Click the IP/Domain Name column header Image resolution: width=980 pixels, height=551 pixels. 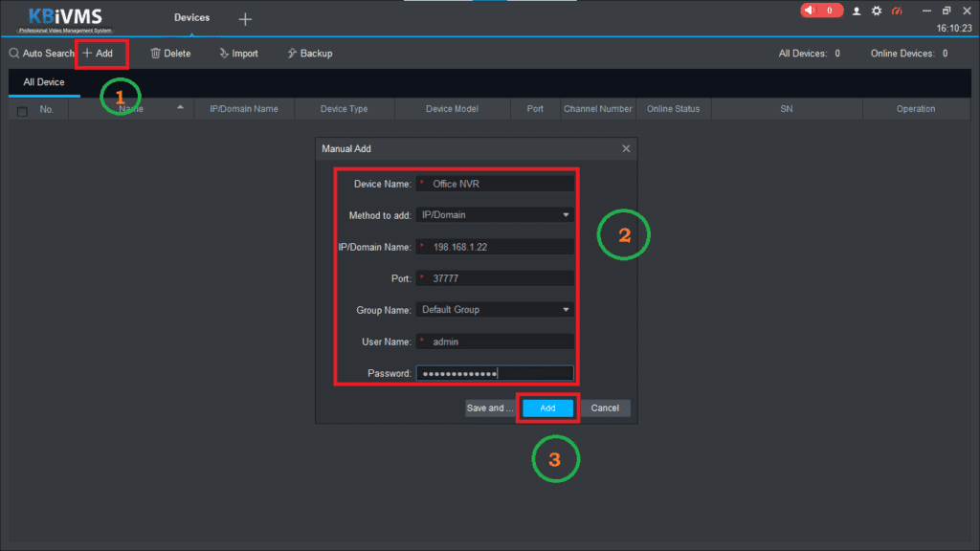pyautogui.click(x=244, y=109)
